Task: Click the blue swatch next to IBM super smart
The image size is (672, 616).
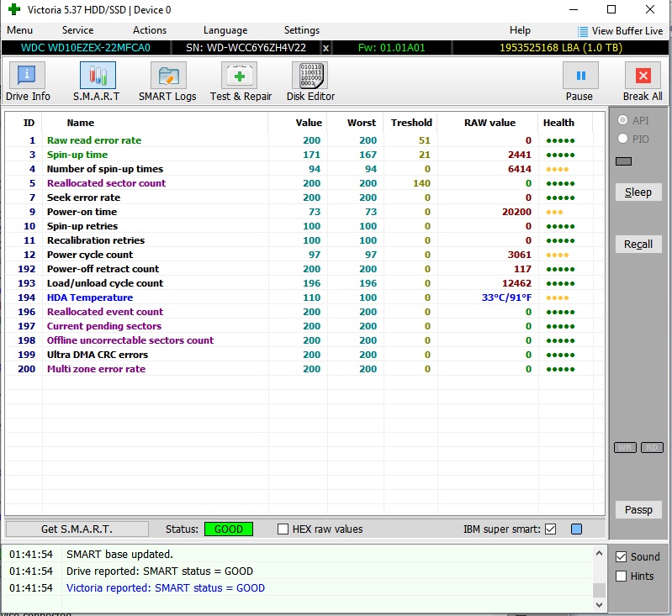Action: [576, 529]
